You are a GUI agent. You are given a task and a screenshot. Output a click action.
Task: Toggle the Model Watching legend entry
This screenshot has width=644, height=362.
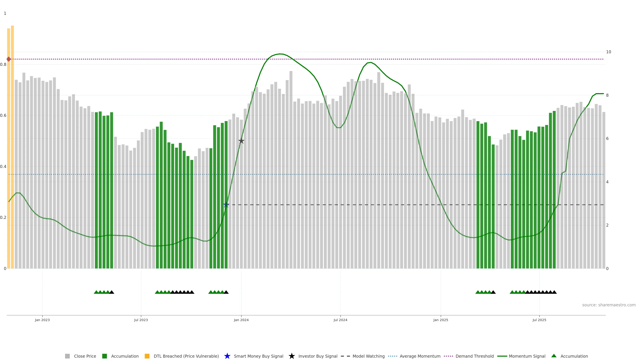pyautogui.click(x=368, y=356)
